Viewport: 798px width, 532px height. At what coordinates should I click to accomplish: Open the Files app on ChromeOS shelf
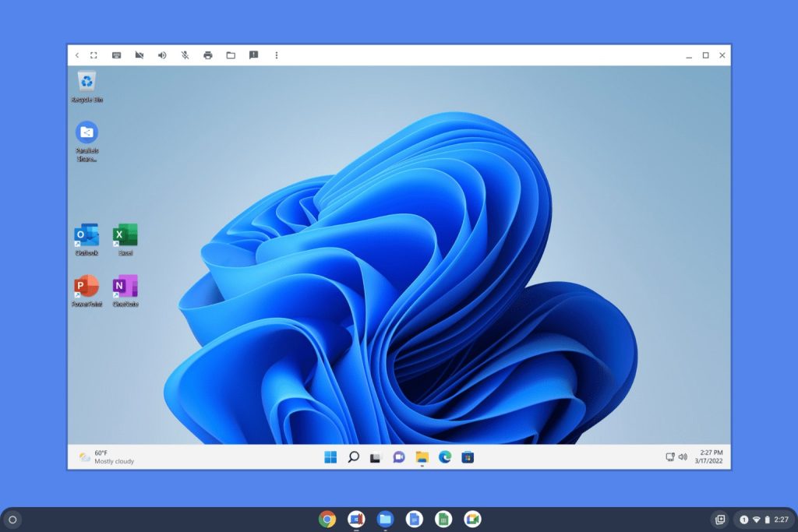(x=385, y=520)
